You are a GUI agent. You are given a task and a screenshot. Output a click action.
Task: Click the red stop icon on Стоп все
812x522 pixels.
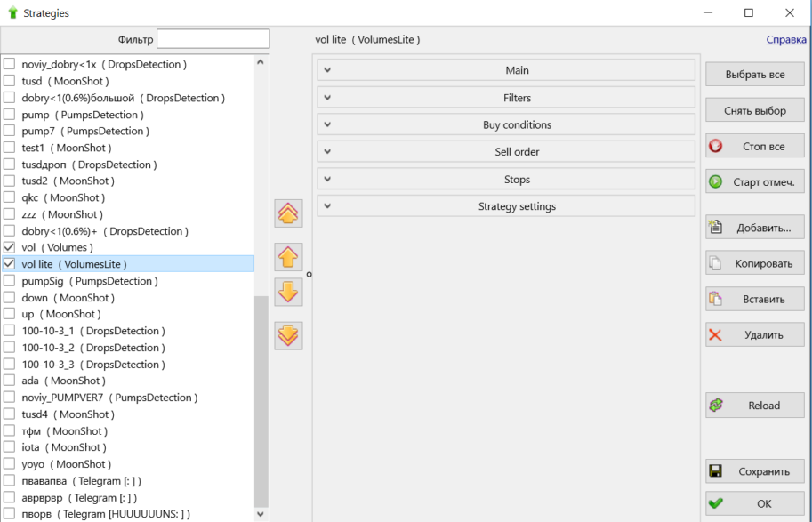pyautogui.click(x=716, y=147)
